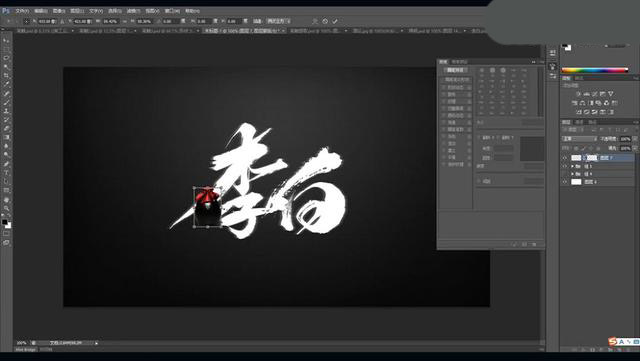Click the zoom percentage field in status bar

(22, 343)
